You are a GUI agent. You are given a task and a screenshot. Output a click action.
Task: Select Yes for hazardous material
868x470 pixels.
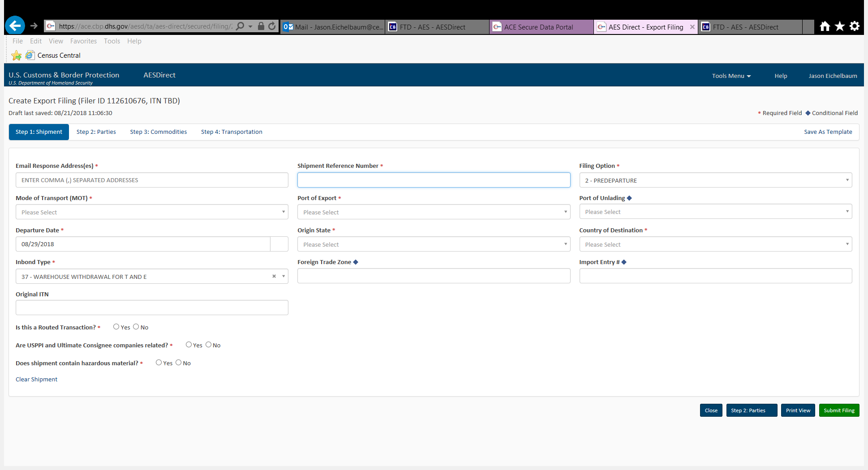pyautogui.click(x=159, y=363)
